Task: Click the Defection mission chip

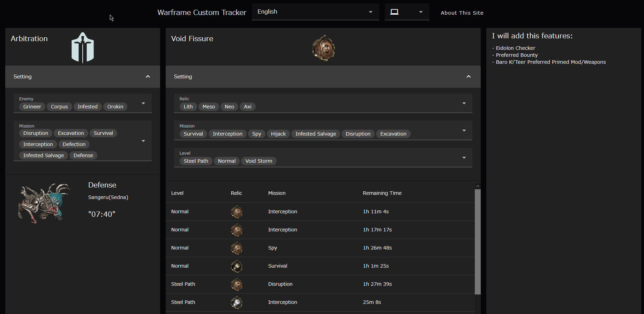Action: coord(74,144)
